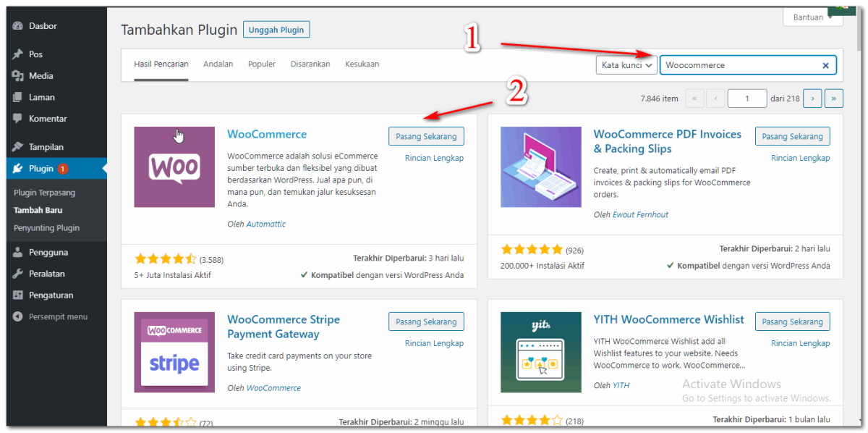Click the Unggah Plugin button
The image size is (868, 433).
(x=276, y=30)
